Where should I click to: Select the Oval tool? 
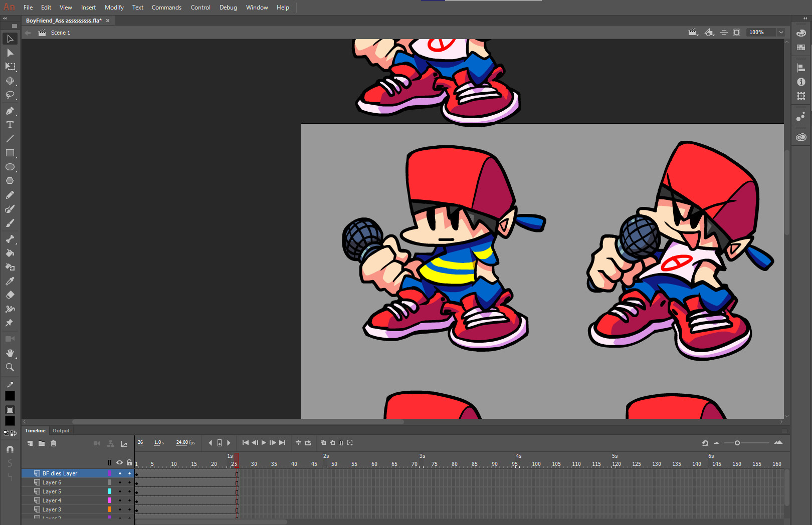point(10,167)
